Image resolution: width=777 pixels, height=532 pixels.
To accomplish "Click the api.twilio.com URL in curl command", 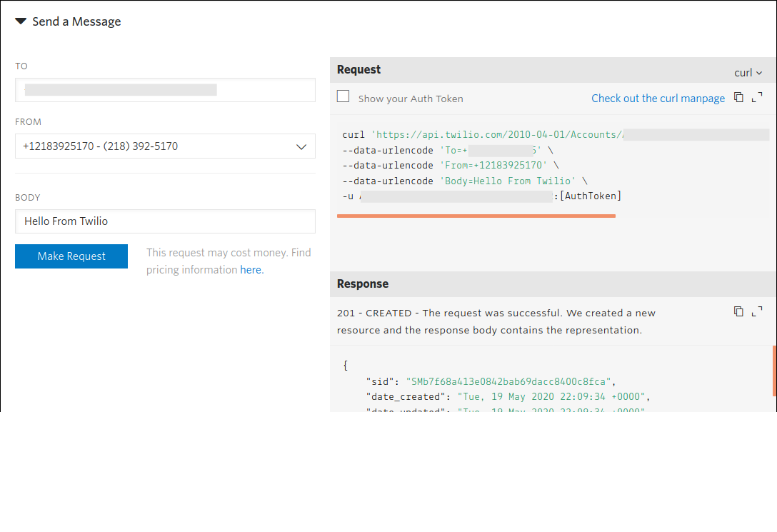I will 498,135.
